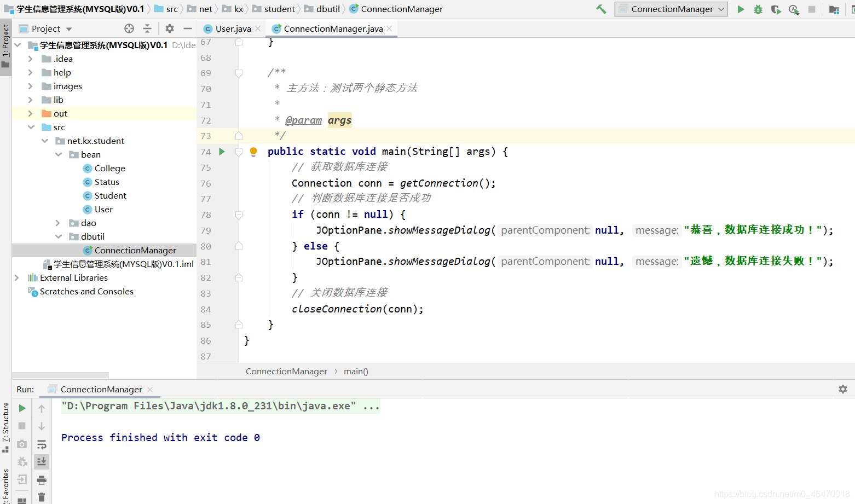Image resolution: width=855 pixels, height=504 pixels.
Task: Open the ConnectionManager run configuration dropdown
Action: [x=671, y=9]
